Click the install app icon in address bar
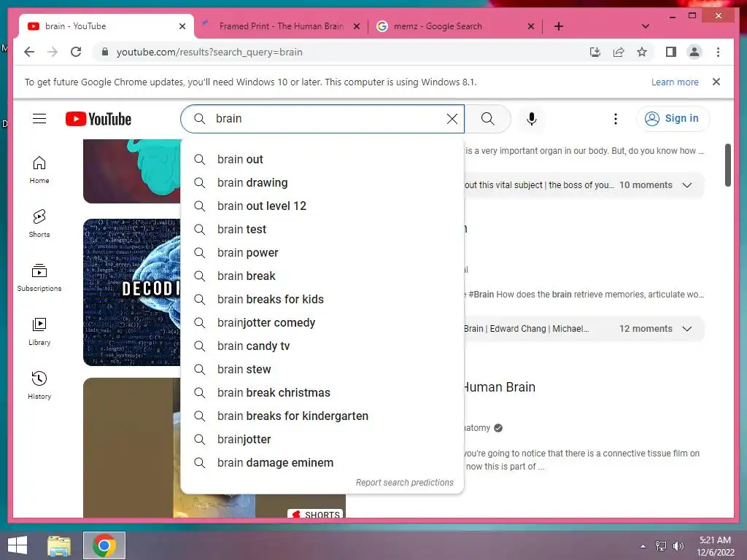This screenshot has height=560, width=747. tap(595, 52)
